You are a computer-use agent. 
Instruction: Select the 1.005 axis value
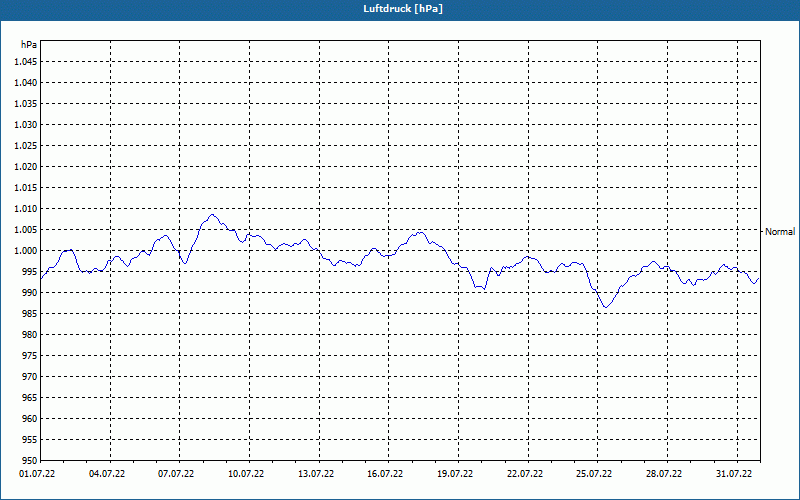pos(28,230)
